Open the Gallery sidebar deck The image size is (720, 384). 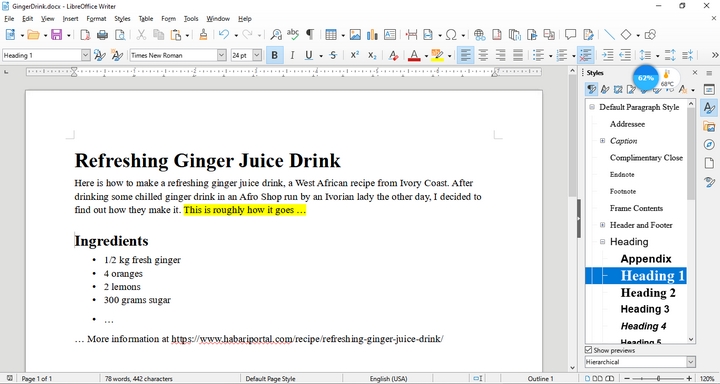709,126
